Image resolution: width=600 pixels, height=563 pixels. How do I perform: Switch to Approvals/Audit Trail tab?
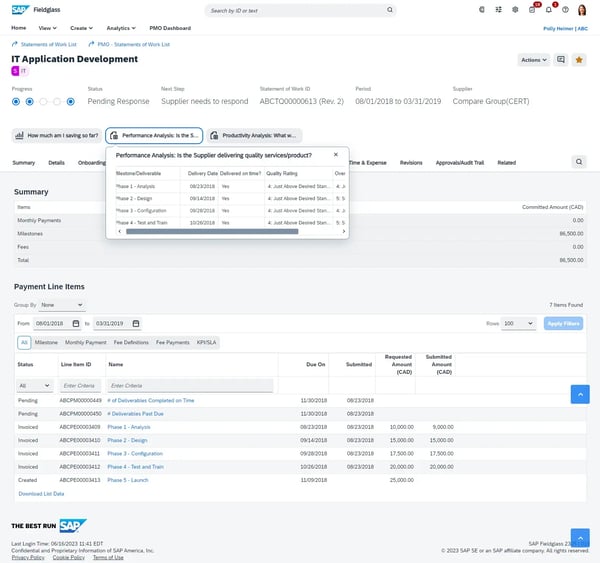pyautogui.click(x=461, y=162)
